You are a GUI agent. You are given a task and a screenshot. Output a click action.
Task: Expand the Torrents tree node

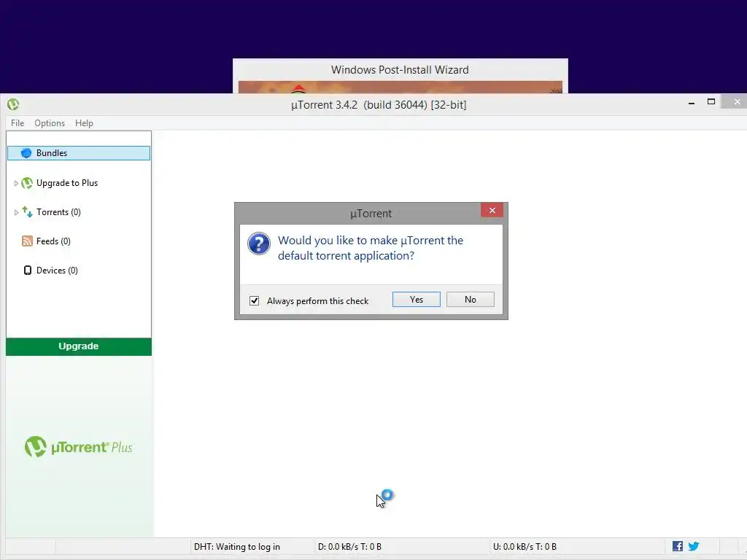click(x=16, y=212)
